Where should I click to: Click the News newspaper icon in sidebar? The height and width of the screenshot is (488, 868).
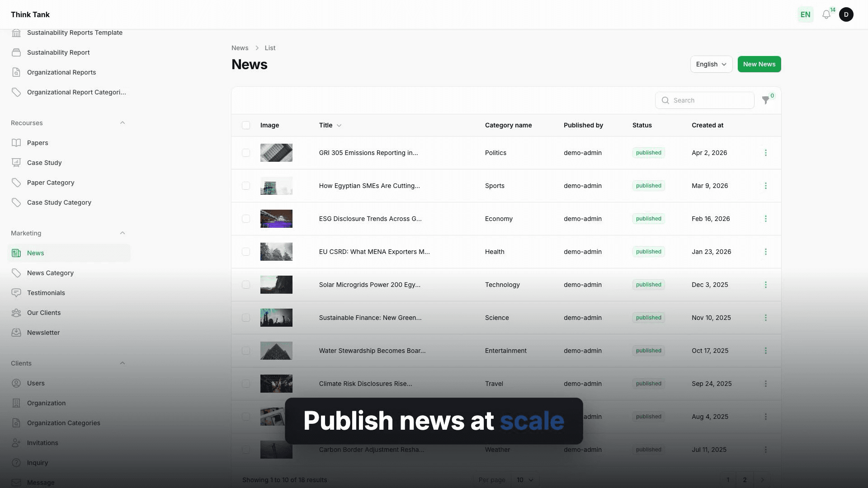[x=16, y=253]
